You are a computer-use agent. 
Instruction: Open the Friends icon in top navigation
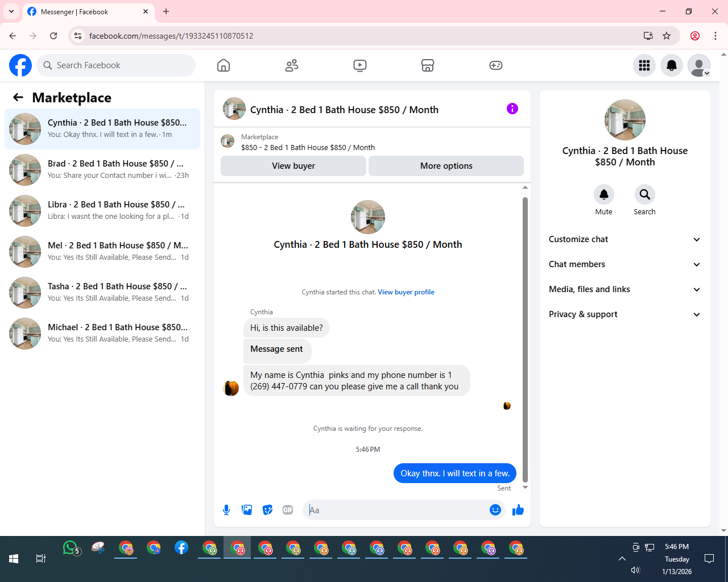point(292,65)
